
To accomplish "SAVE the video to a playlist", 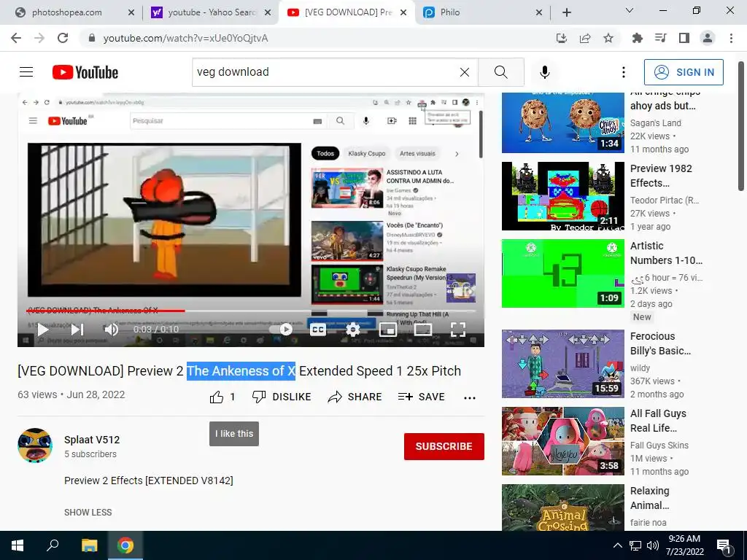I will tap(421, 397).
